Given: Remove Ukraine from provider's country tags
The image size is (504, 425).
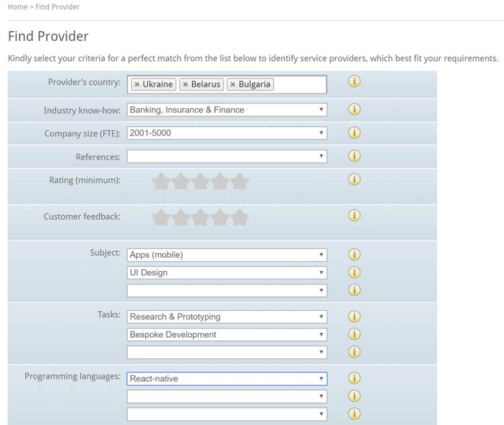Looking at the screenshot, I should 137,85.
